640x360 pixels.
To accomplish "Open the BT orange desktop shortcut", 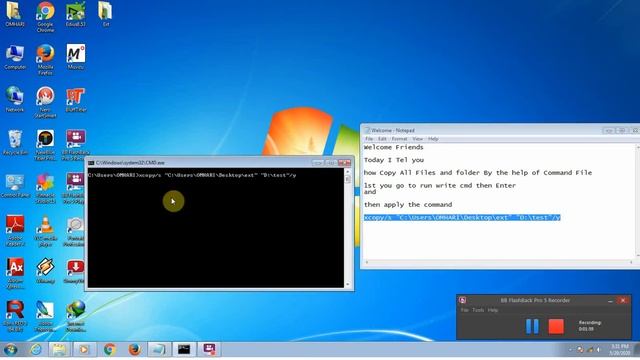I will (x=76, y=100).
